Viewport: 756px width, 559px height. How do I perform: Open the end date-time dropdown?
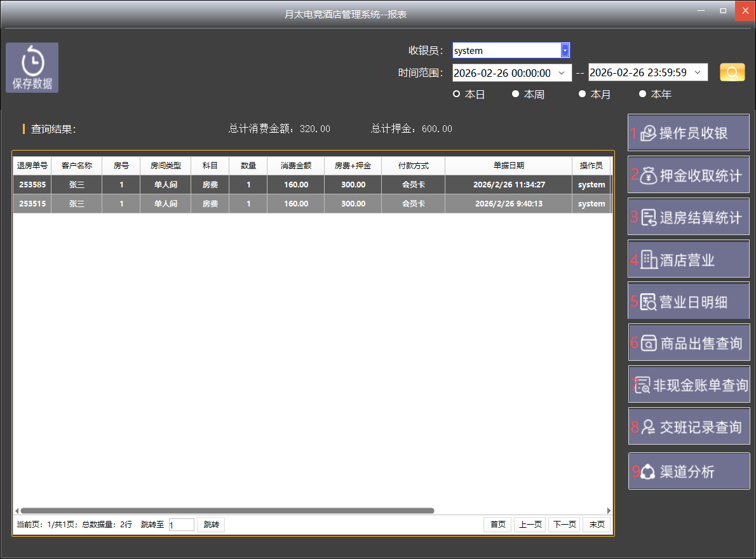pos(698,73)
